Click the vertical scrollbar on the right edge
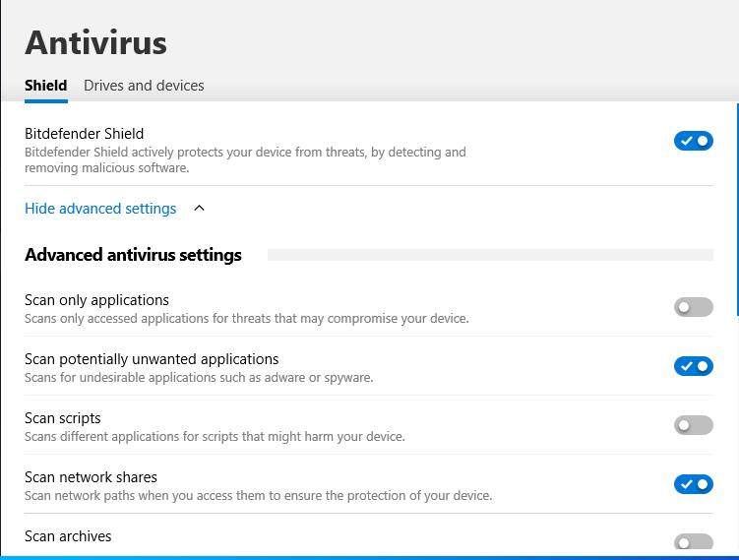The height and width of the screenshot is (560, 739). (x=736, y=207)
